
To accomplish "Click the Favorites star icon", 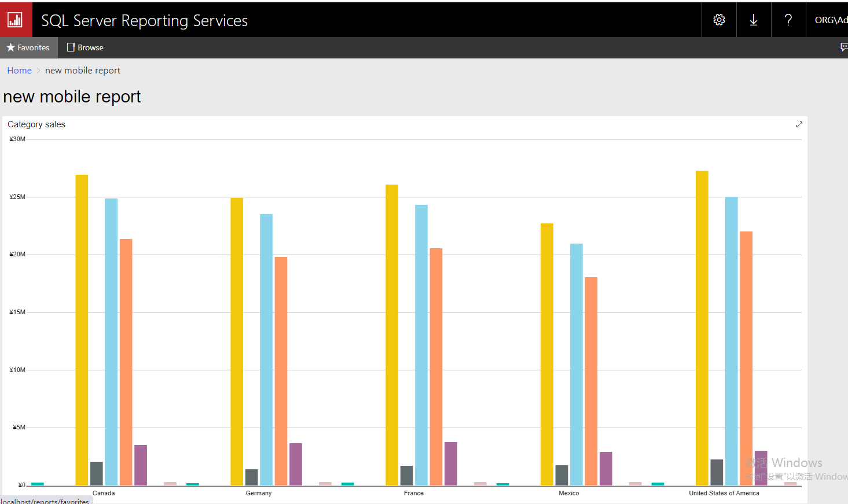I will [9, 47].
